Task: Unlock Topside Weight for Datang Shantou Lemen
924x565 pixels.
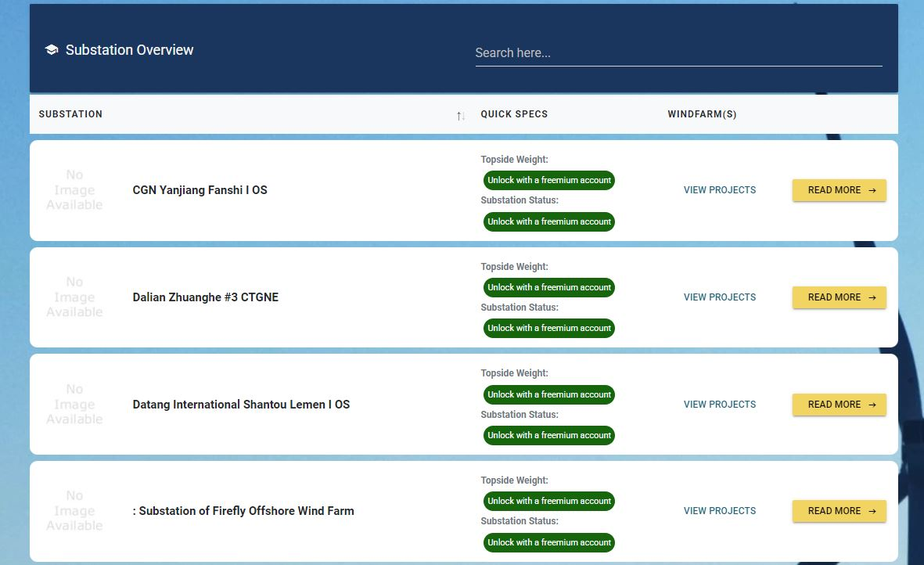Action: tap(548, 394)
